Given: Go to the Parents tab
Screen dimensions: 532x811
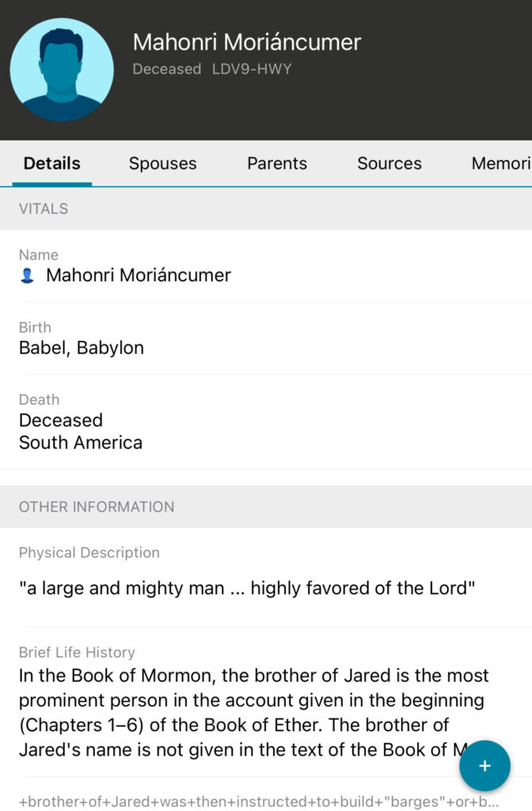Looking at the screenshot, I should 277,164.
